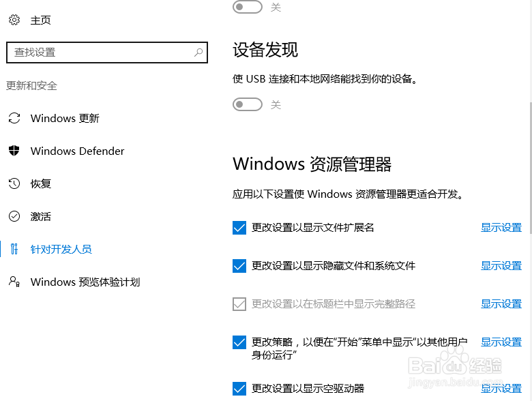Open 显示设置 link for file extensions
Image resolution: width=532 pixels, height=401 pixels.
tap(501, 228)
